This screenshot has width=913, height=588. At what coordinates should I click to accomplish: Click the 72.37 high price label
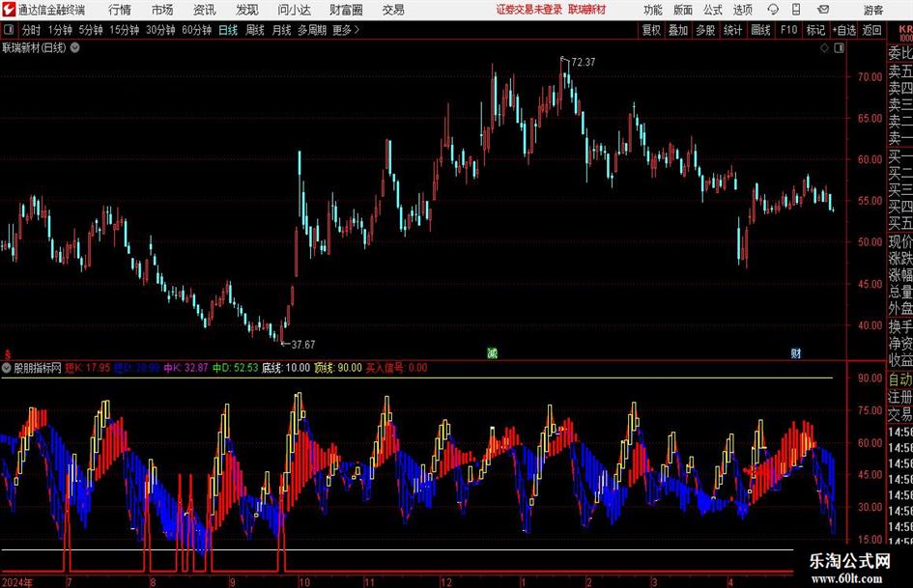(584, 63)
